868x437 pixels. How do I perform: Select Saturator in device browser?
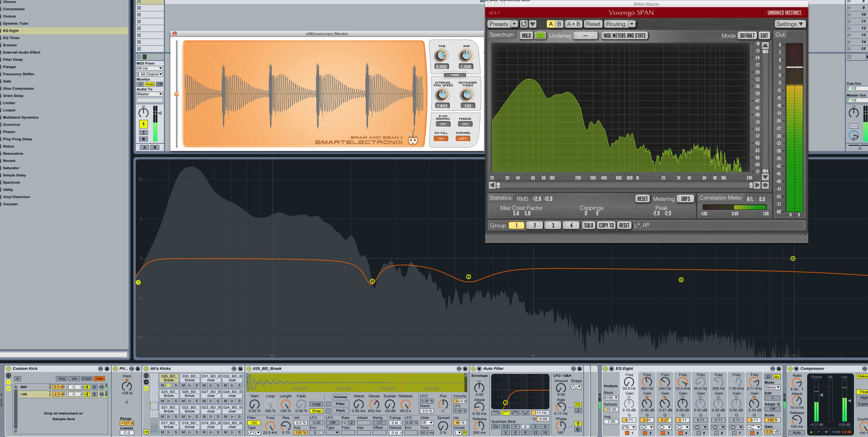[11, 168]
